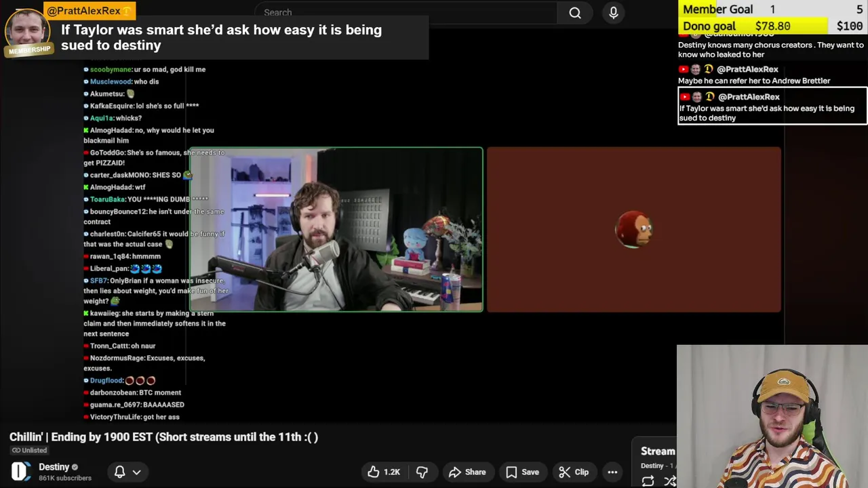
Task: Click the $100 dono goal target
Action: click(850, 26)
